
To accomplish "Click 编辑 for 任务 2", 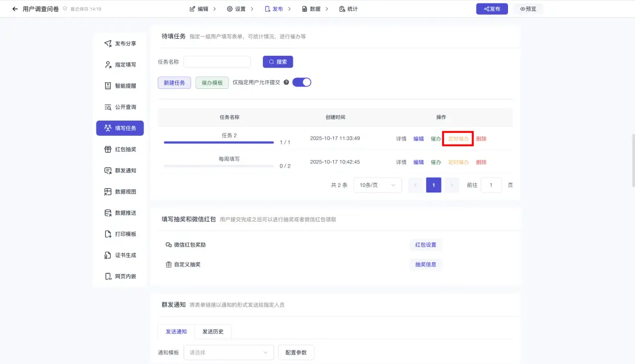I will [x=419, y=138].
